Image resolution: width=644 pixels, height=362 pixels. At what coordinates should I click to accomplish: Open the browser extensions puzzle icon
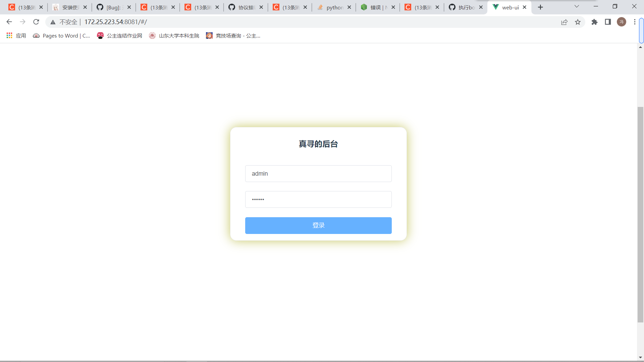[x=595, y=22]
